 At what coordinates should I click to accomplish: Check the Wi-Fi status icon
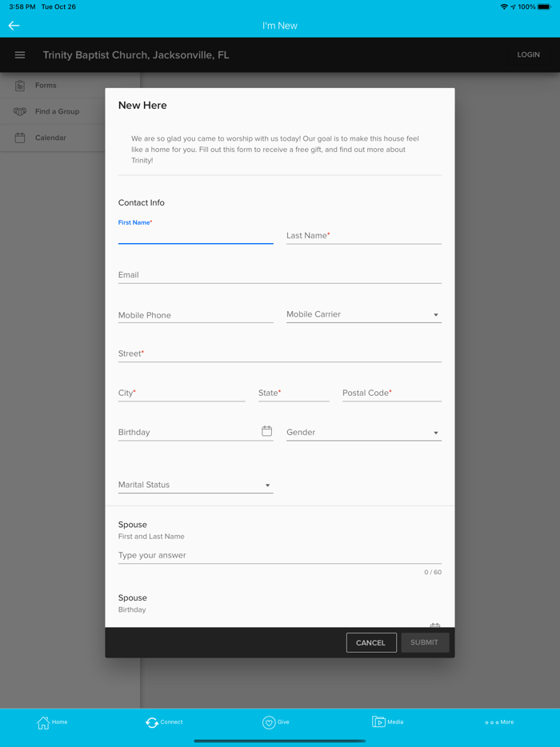(x=504, y=6)
